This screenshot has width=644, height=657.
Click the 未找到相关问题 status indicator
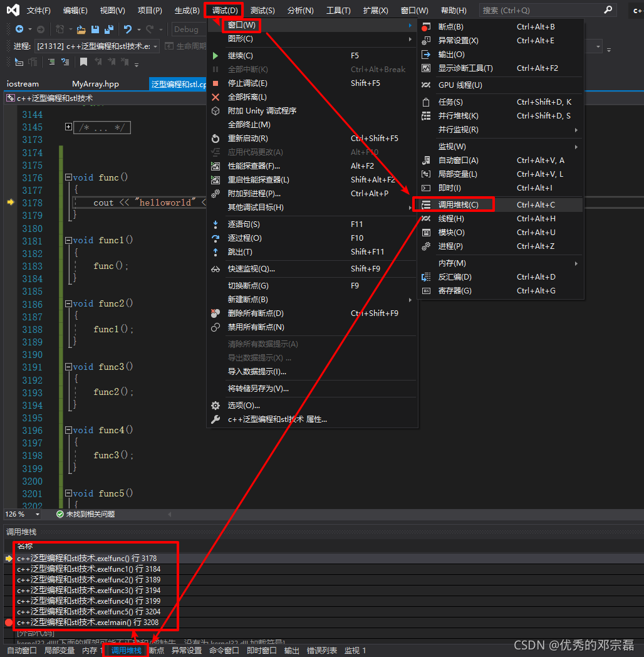[x=86, y=514]
